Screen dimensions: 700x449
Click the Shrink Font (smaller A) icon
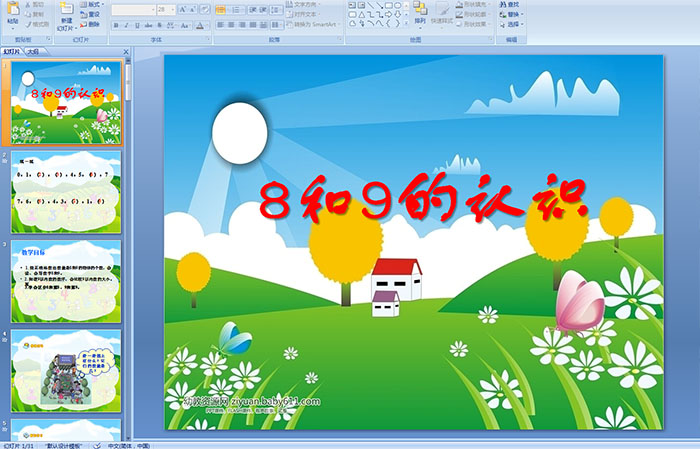(x=193, y=9)
